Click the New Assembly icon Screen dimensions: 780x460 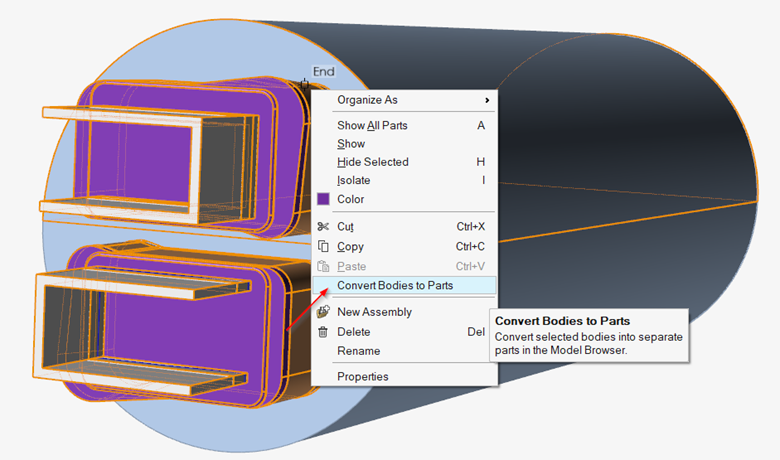coord(323,312)
